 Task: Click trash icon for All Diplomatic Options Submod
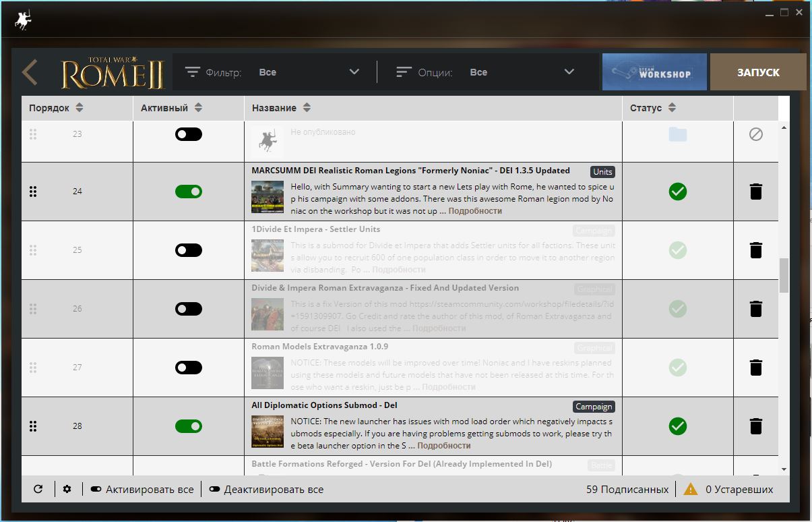(755, 426)
